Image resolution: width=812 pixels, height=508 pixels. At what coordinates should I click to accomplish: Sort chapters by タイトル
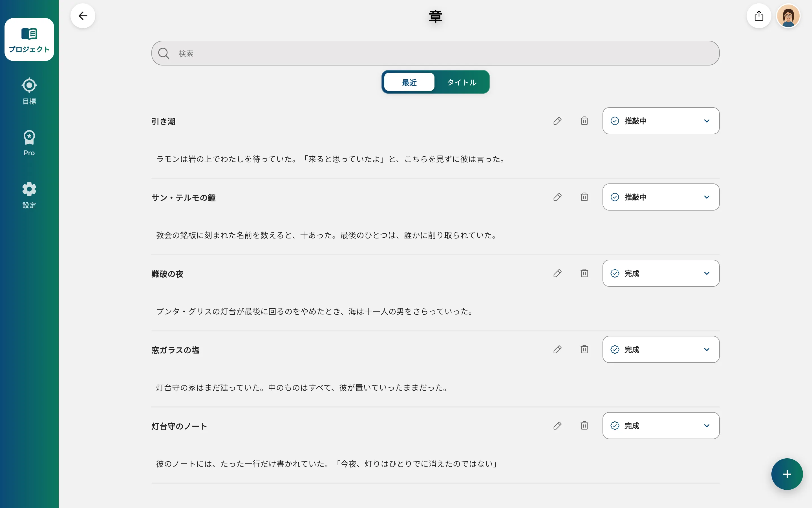[x=462, y=82]
